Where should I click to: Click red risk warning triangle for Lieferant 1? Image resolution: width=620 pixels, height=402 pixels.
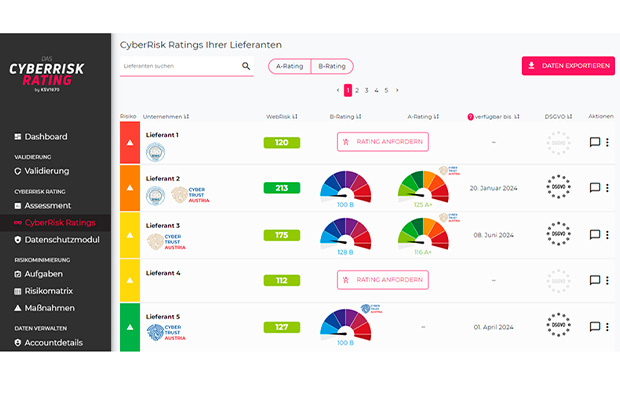[x=129, y=143]
